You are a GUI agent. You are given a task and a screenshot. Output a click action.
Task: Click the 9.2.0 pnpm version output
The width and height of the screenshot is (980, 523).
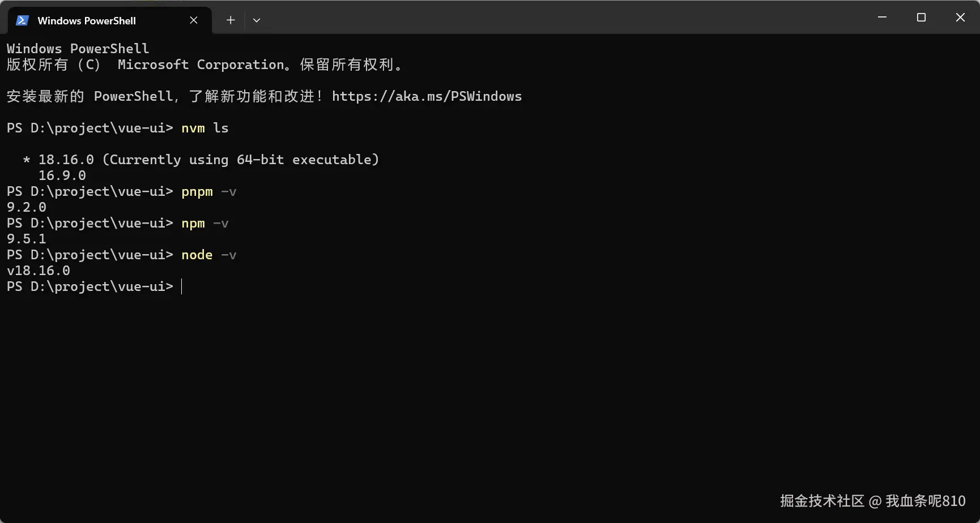pos(27,208)
